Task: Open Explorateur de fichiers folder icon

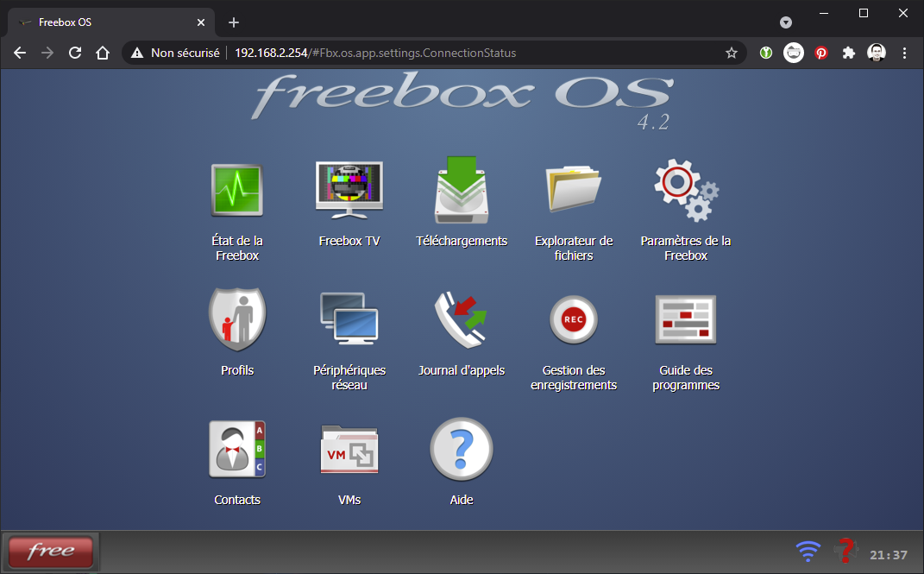Action: tap(574, 188)
